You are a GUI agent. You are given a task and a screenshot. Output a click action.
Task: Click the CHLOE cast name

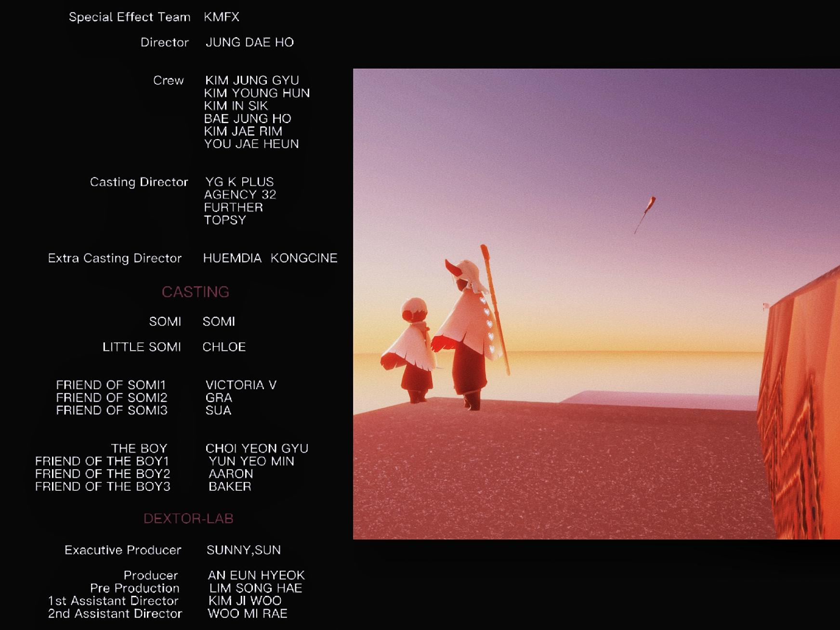[224, 347]
